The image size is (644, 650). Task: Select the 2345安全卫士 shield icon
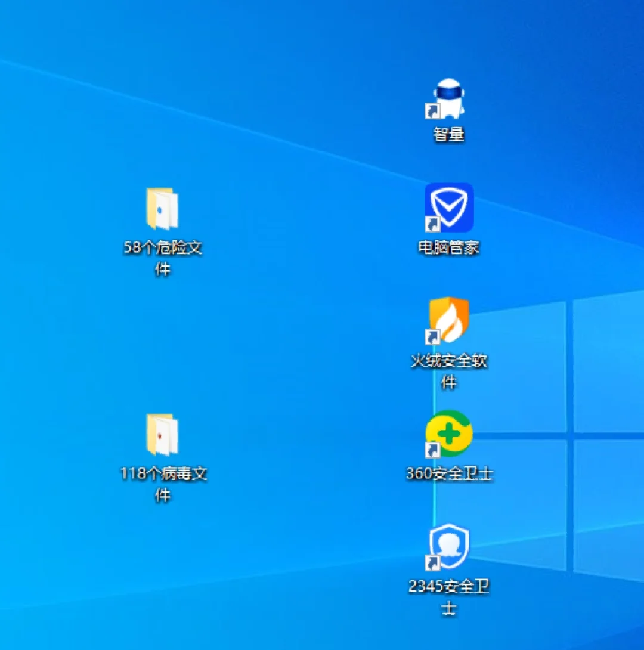[449, 546]
